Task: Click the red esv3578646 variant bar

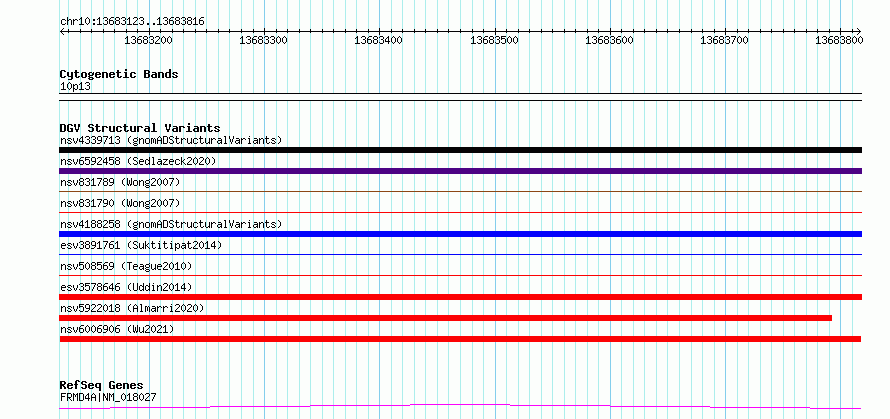Action: tap(460, 297)
